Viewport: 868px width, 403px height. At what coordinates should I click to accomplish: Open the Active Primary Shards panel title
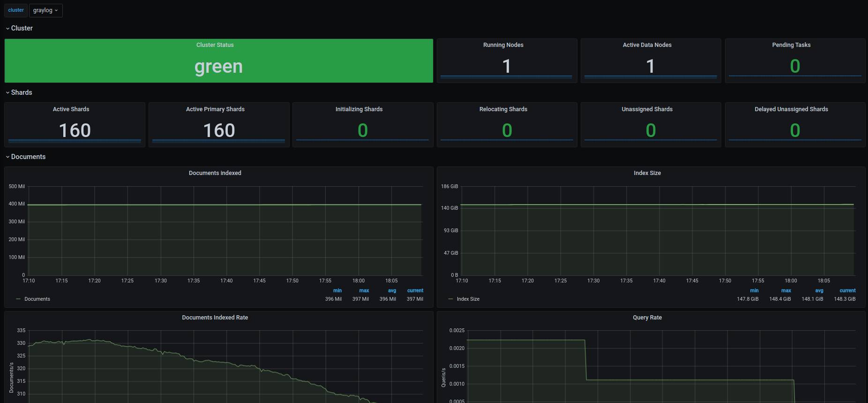pos(215,109)
